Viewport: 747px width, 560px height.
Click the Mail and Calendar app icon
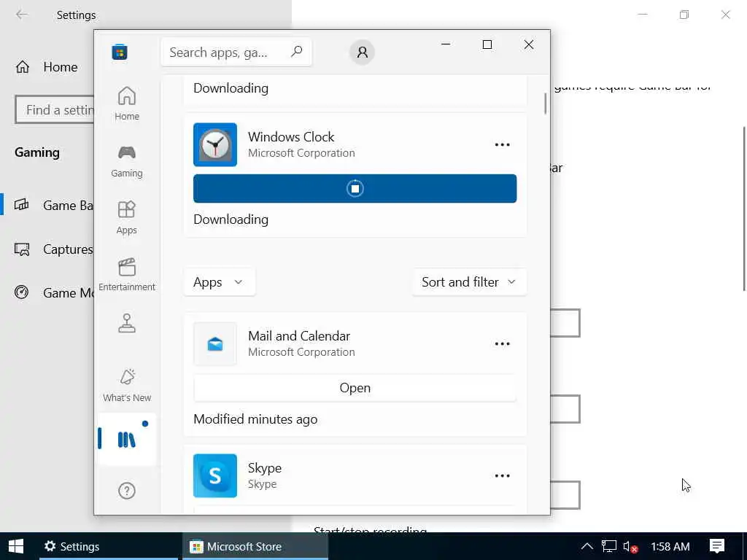click(x=215, y=344)
